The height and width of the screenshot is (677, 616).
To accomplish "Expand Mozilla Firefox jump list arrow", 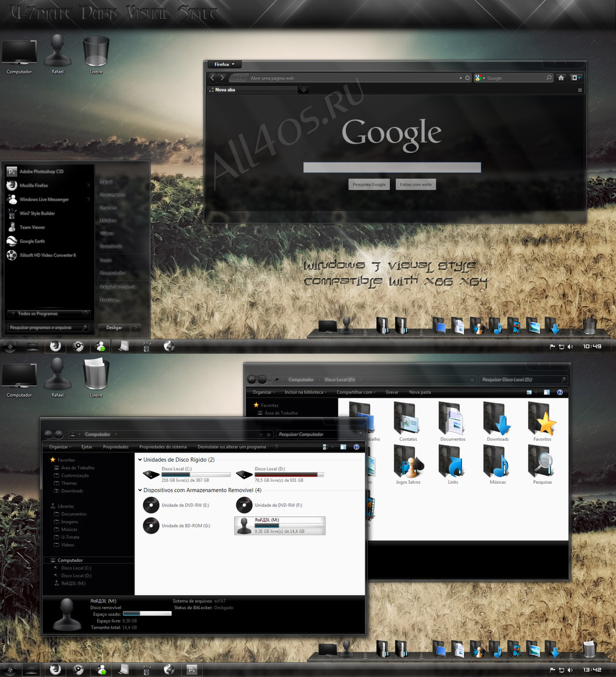I will 89,186.
